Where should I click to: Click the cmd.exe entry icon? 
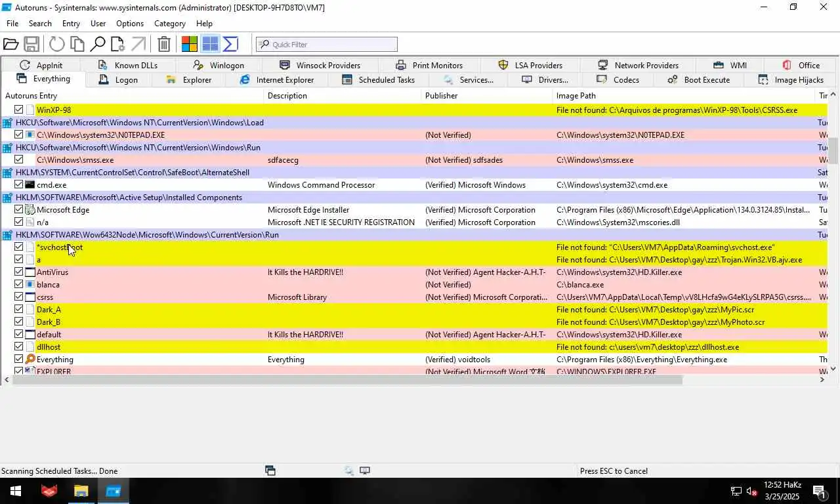pyautogui.click(x=30, y=185)
